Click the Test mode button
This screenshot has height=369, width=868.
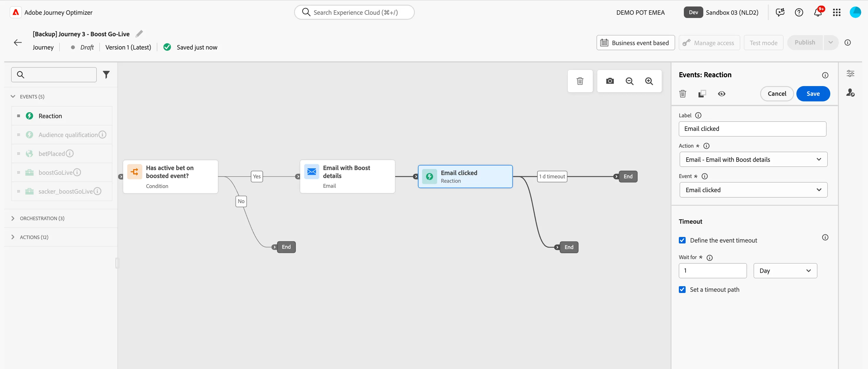pyautogui.click(x=763, y=43)
